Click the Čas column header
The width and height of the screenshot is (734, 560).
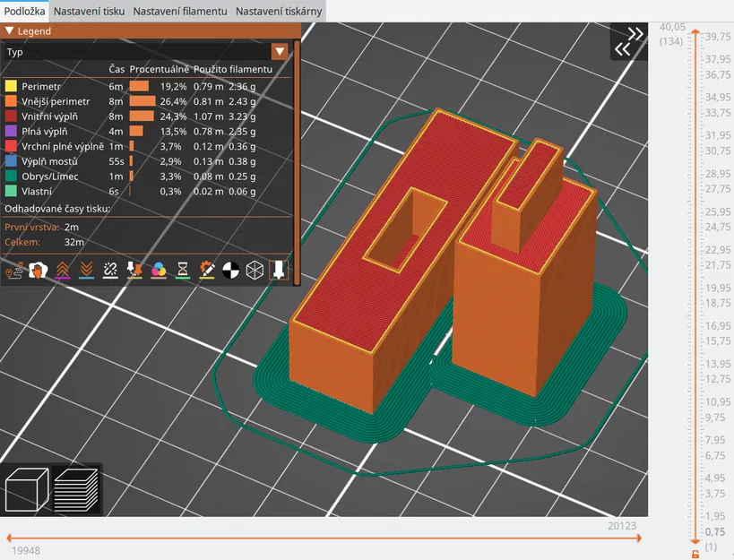117,69
